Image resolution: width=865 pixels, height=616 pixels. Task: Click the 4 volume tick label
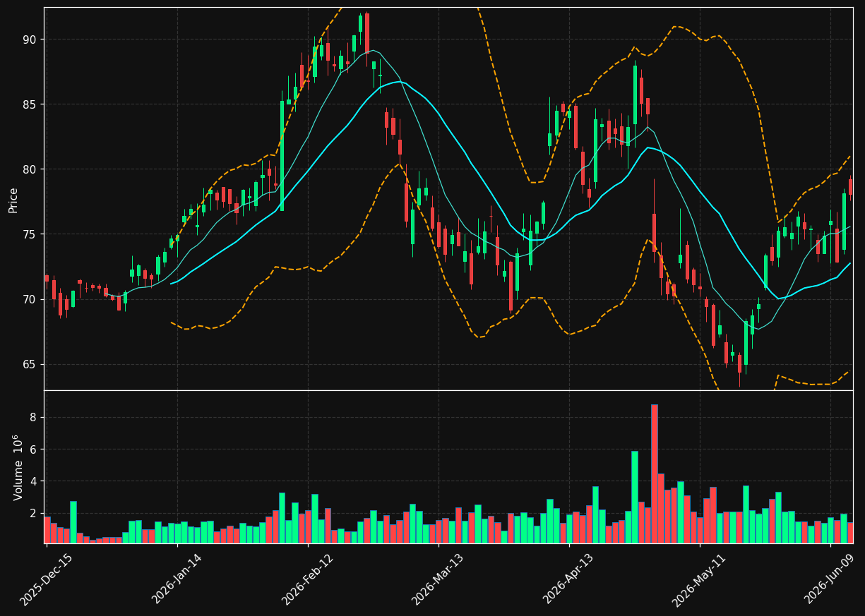click(32, 481)
